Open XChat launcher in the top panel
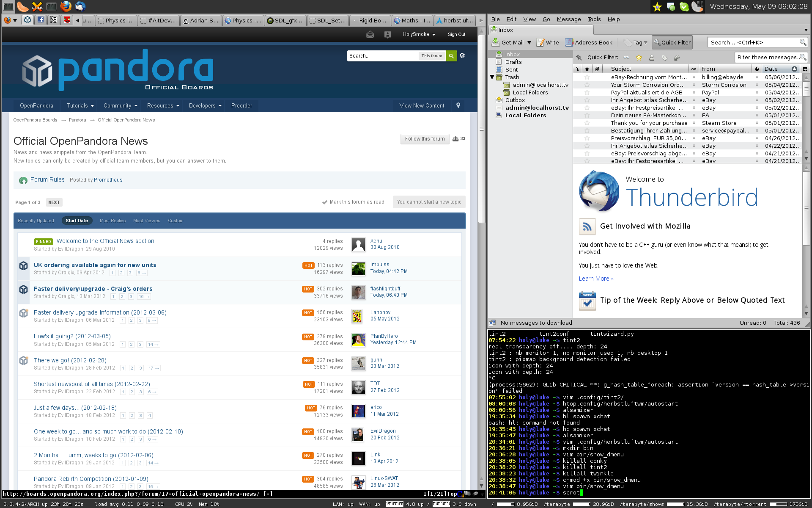The image size is (812, 508). 37,6
